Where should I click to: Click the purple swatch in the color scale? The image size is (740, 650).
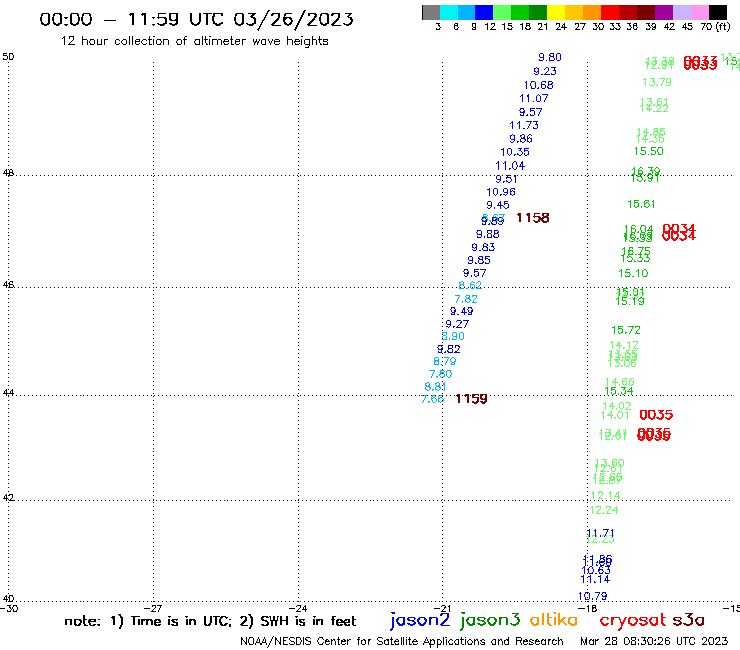click(x=664, y=12)
